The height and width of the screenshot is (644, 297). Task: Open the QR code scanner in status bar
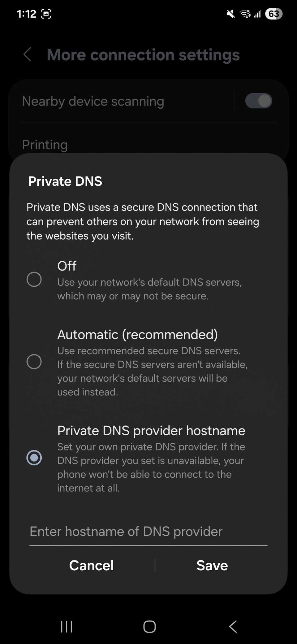pyautogui.click(x=46, y=14)
